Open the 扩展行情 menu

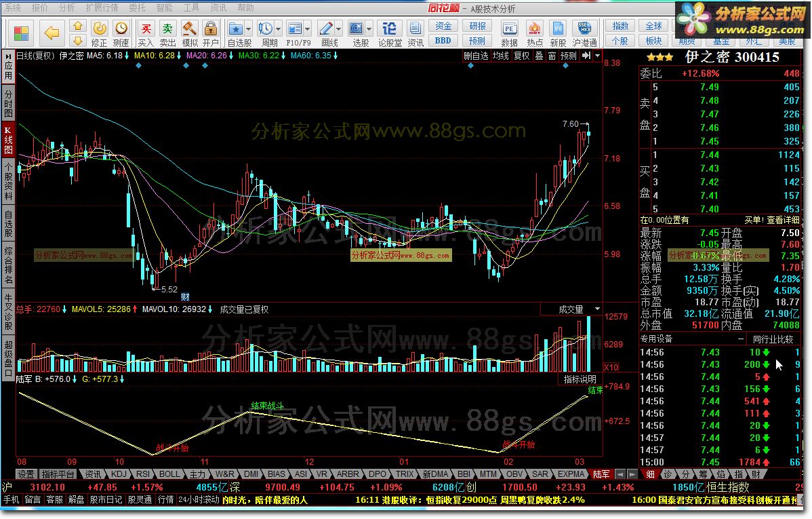(x=102, y=7)
